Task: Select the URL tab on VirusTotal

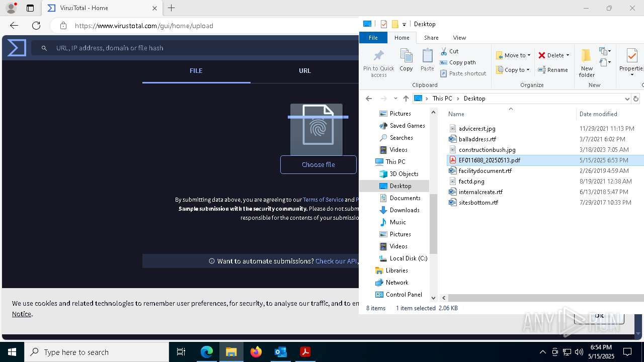Action: 305,71
